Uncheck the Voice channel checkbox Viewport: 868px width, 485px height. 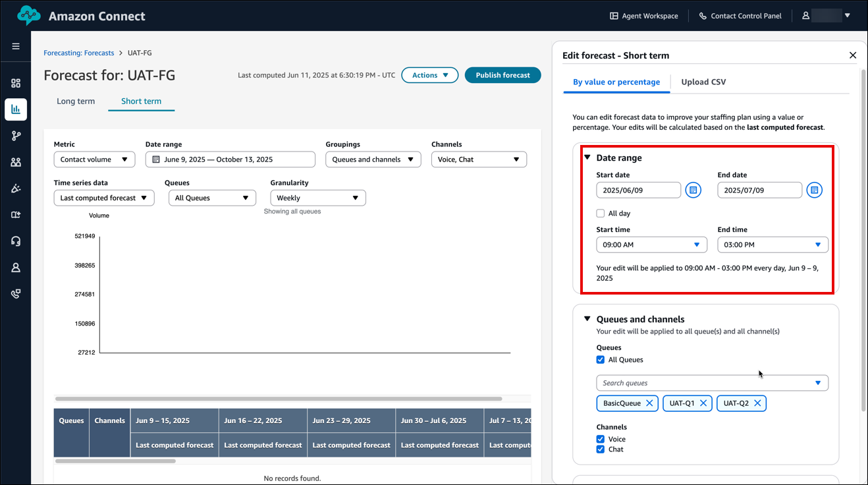click(600, 439)
